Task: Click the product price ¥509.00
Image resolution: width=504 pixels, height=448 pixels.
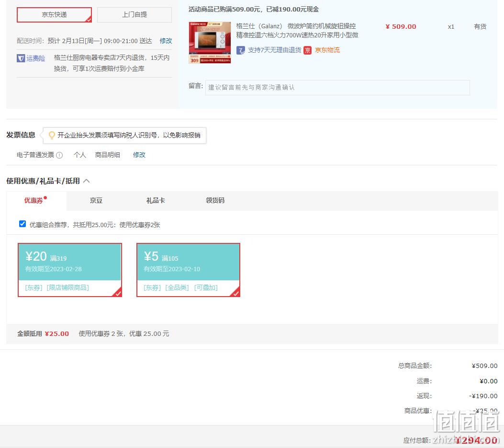Action: click(401, 27)
